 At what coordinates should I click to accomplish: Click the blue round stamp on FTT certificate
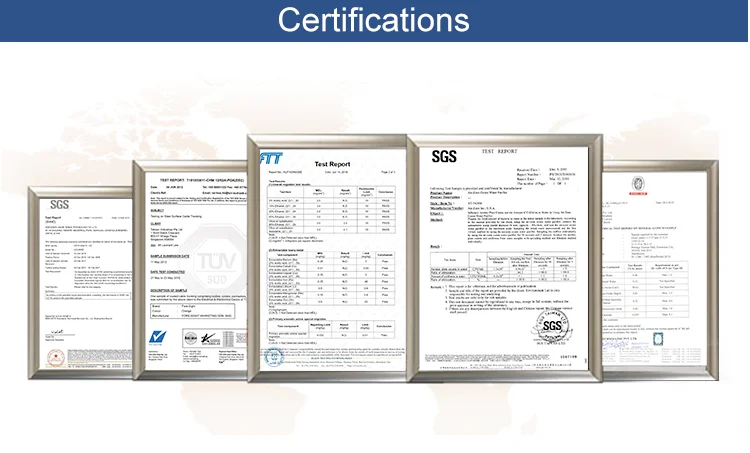coord(274,357)
